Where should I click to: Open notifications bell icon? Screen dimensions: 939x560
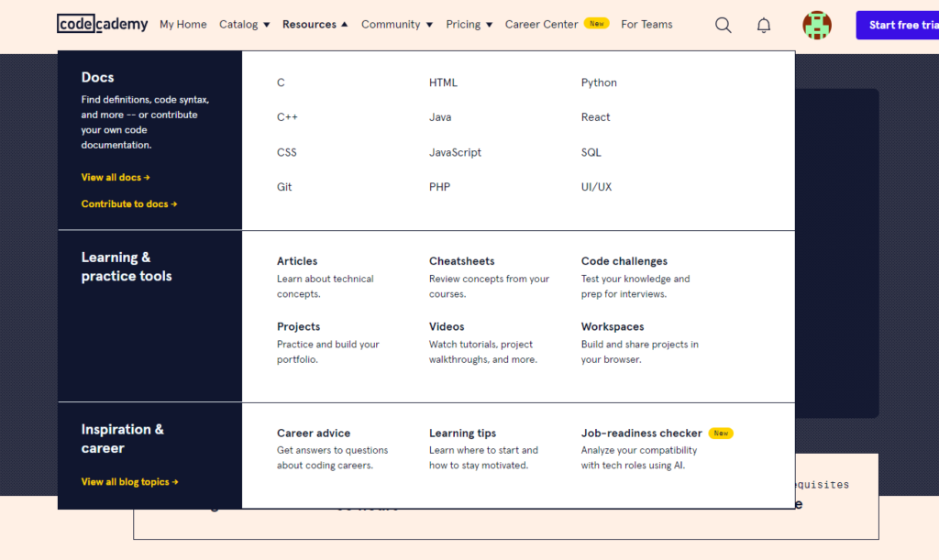(x=764, y=25)
